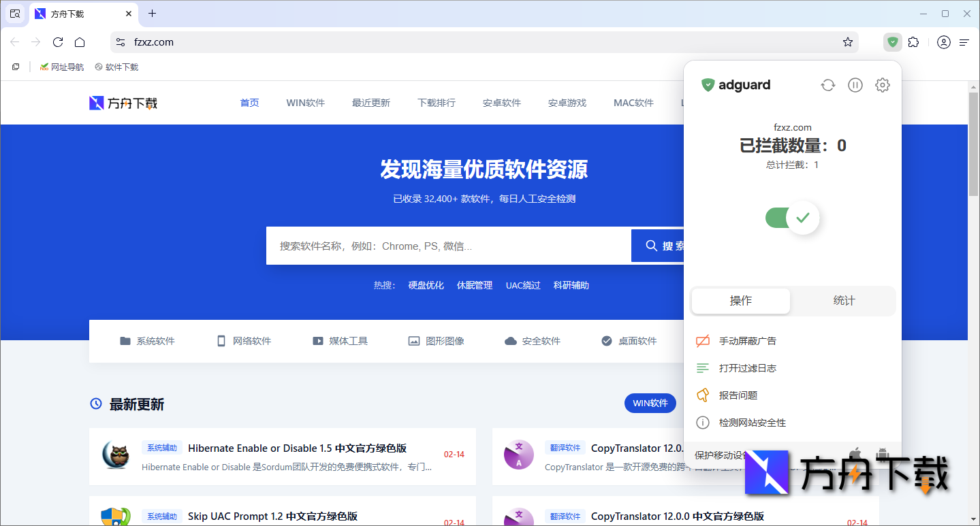The height and width of the screenshot is (526, 980).
Task: Pause AdGuard protection via pause icon
Action: (x=855, y=84)
